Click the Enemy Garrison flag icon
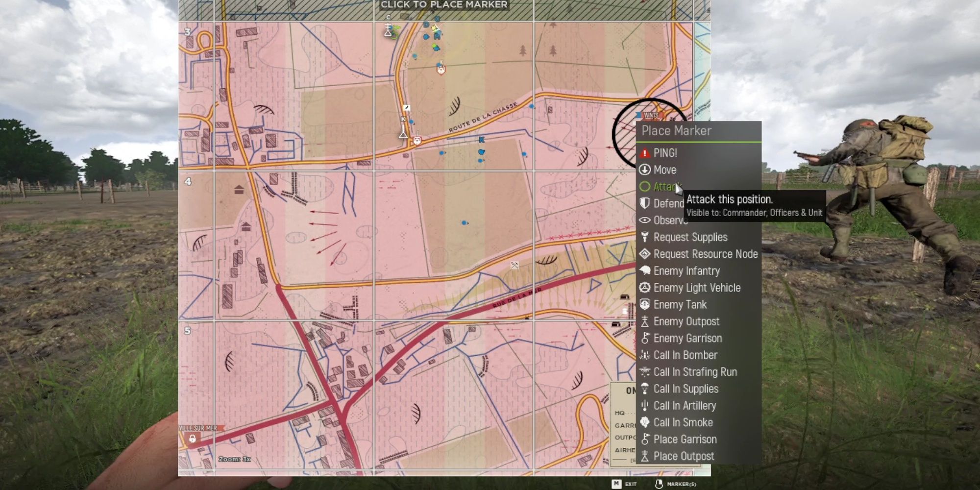 click(645, 338)
